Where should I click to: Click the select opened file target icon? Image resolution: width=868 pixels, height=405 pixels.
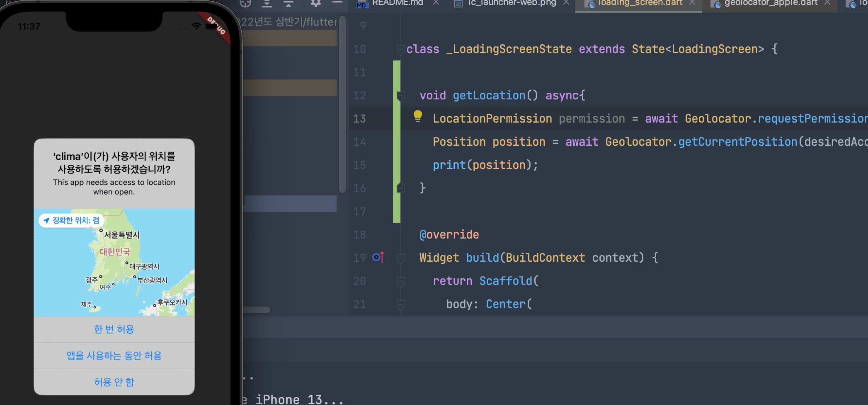(245, 3)
